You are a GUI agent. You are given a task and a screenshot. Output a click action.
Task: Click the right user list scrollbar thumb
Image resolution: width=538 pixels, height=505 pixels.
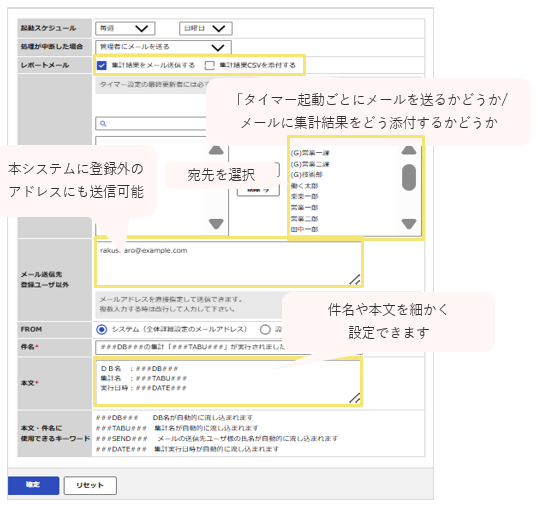coord(409,177)
